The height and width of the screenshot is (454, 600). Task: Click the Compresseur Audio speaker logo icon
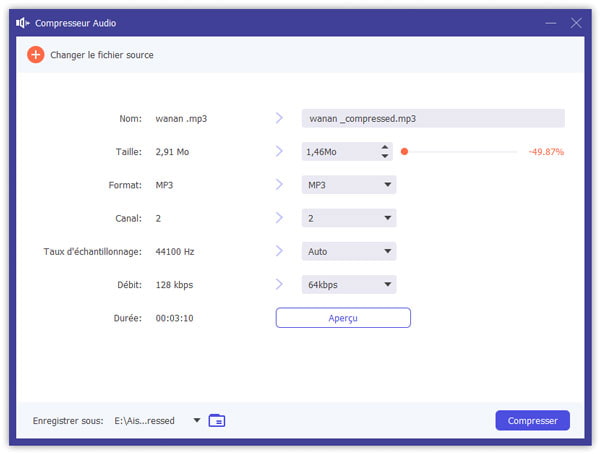[x=22, y=22]
